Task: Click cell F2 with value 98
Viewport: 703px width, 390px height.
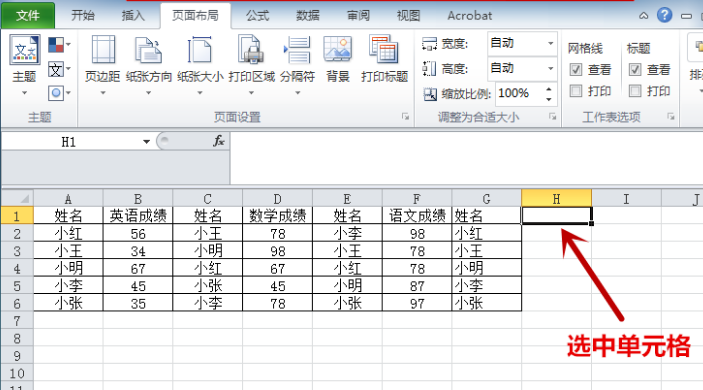Action: [x=417, y=233]
